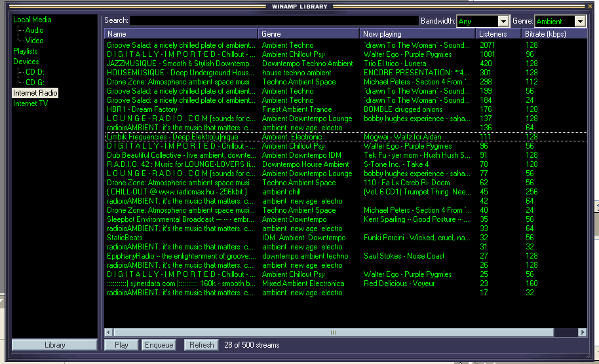Viewport: 599px width, 364px height.
Task: Click Mogwai - Waltz for Aidan cell
Action: point(402,137)
